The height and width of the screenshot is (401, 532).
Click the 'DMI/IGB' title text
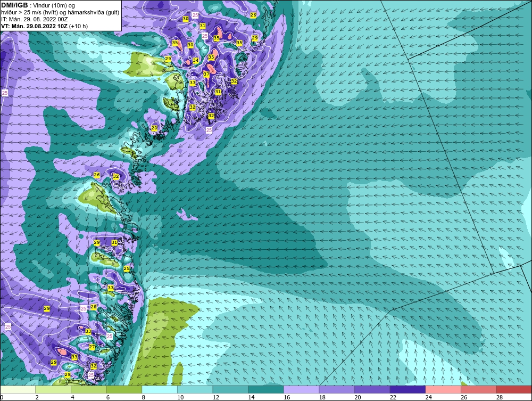click(14, 5)
